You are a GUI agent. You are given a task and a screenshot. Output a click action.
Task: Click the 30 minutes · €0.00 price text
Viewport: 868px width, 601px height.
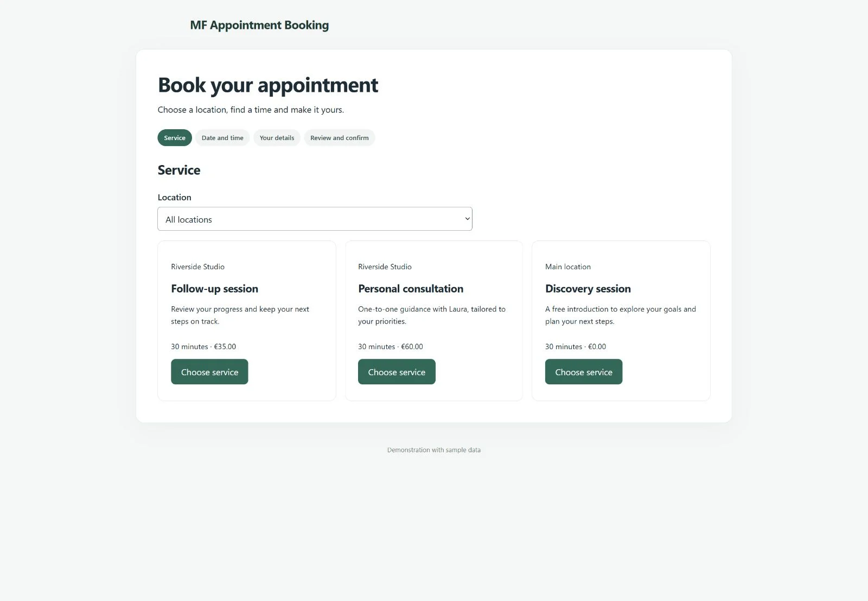pos(576,346)
